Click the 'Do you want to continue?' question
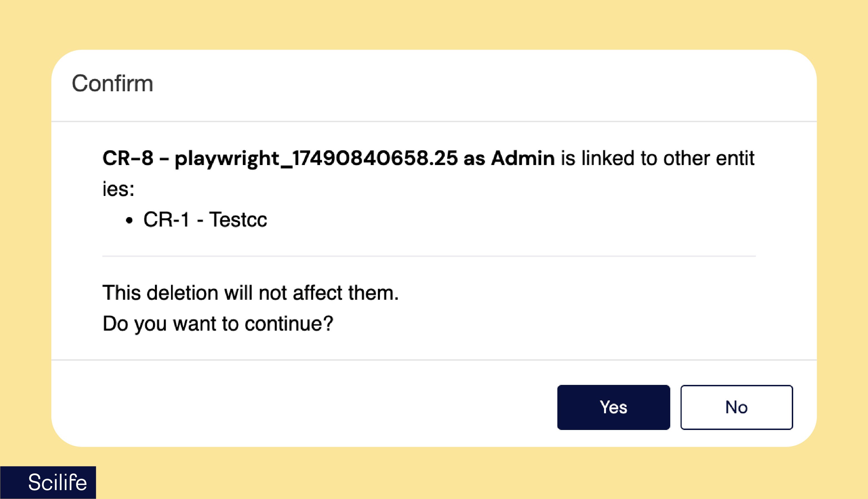 click(x=218, y=323)
